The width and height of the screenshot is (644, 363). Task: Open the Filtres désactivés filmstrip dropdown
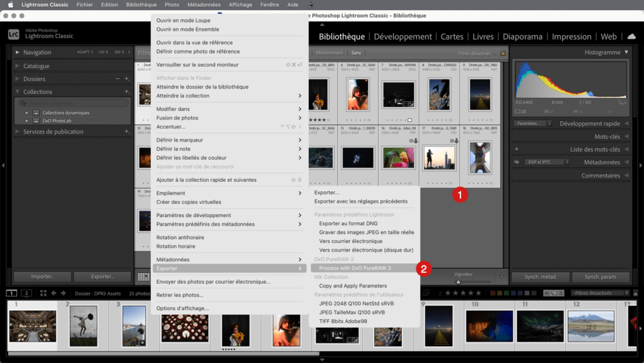(x=600, y=293)
